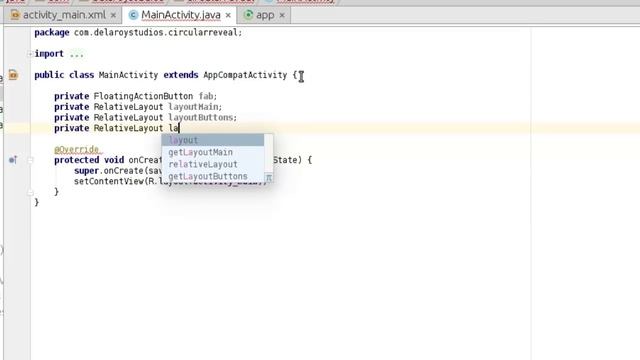Image resolution: width=640 pixels, height=360 pixels.
Task: Choose 'layout' autocomplete suggestion
Action: 213,140
